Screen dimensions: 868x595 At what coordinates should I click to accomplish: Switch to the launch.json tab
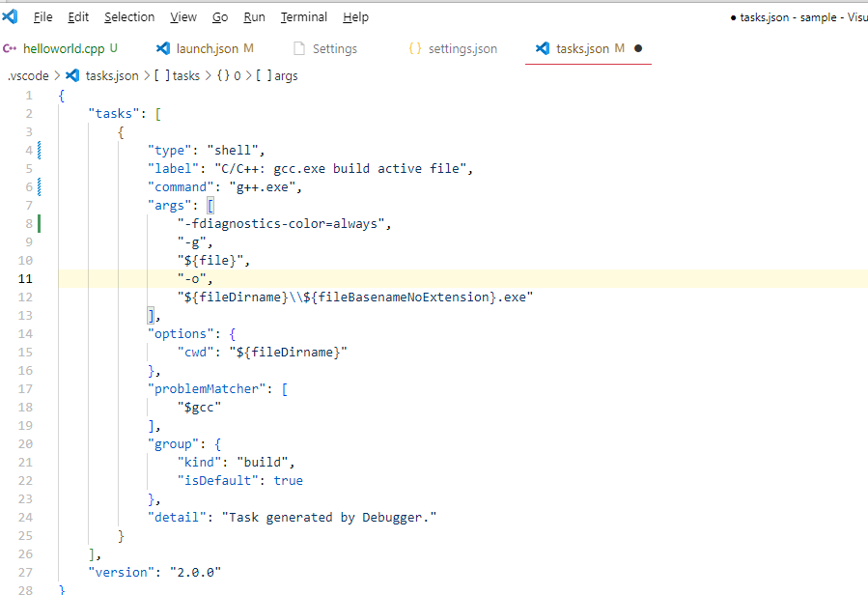[206, 47]
